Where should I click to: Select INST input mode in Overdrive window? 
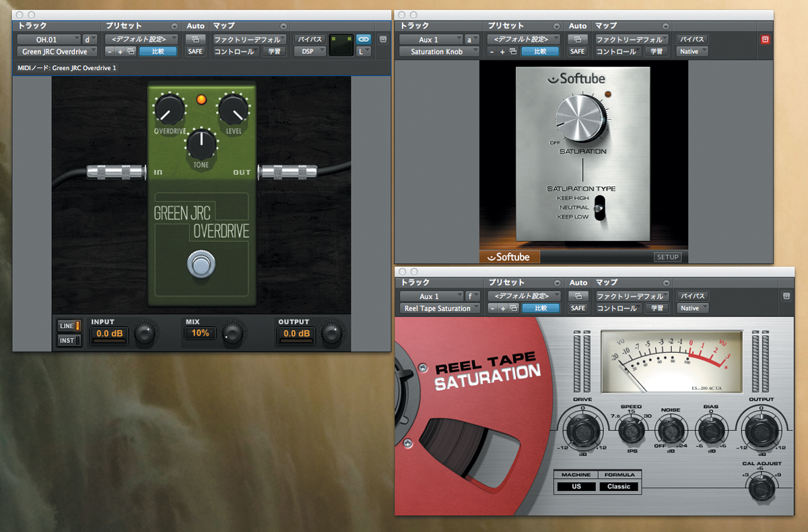pos(69,340)
